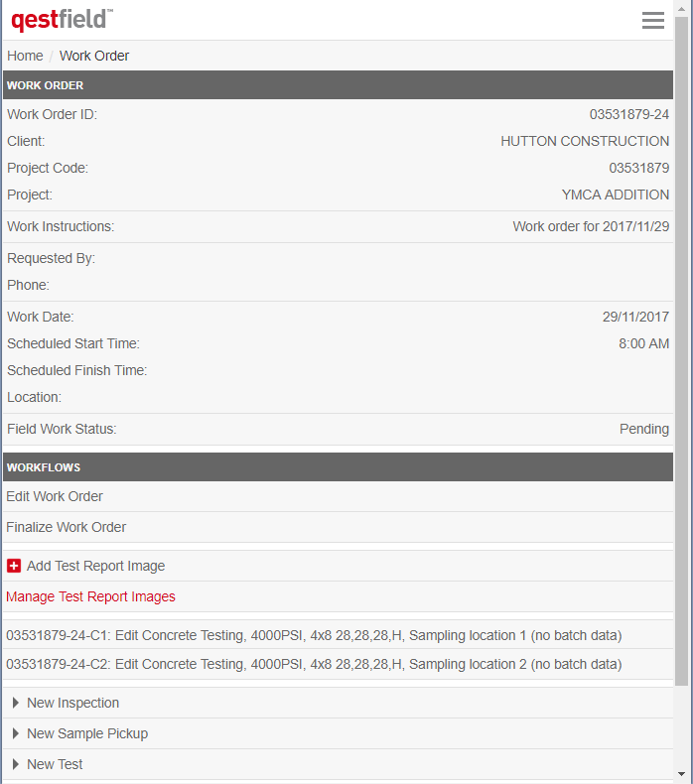Click the red plus icon
693x784 pixels.
tap(14, 566)
